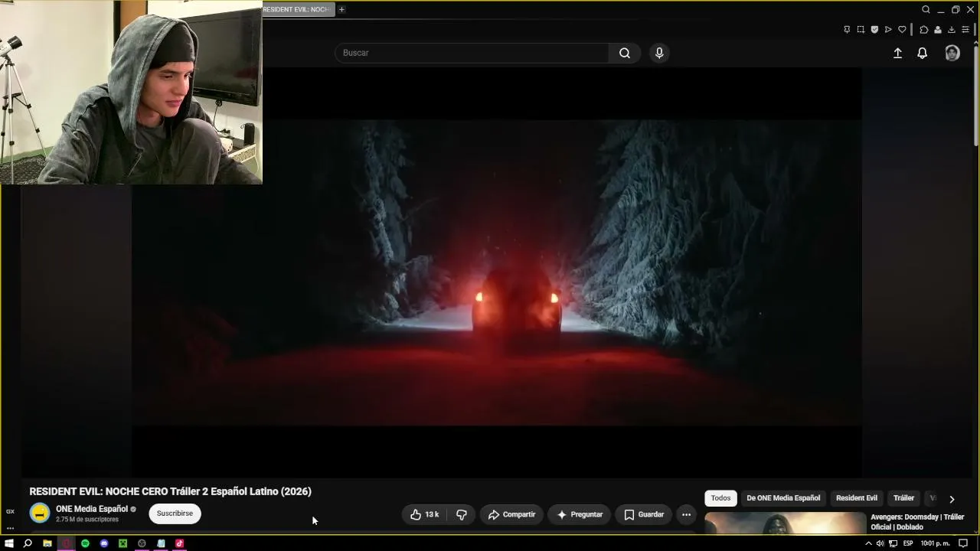Save video with Guardar button
The width and height of the screenshot is (980, 551).
pyautogui.click(x=644, y=514)
